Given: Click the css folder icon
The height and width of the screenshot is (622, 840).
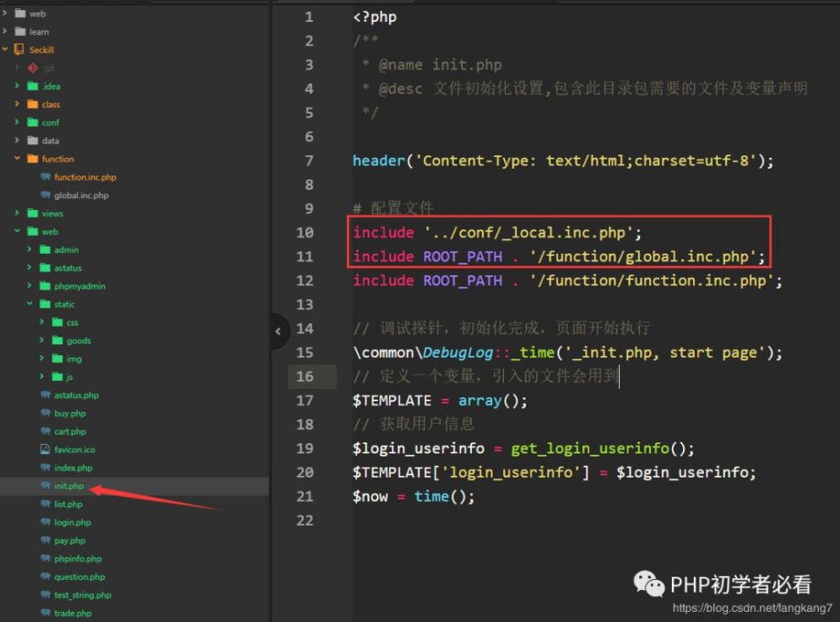Looking at the screenshot, I should click(x=57, y=322).
